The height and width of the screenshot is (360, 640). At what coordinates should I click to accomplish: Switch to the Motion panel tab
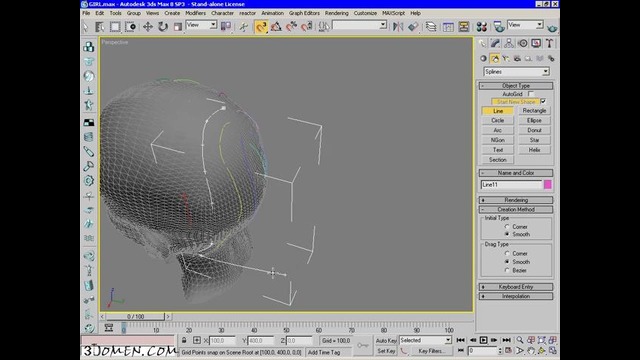[522, 43]
